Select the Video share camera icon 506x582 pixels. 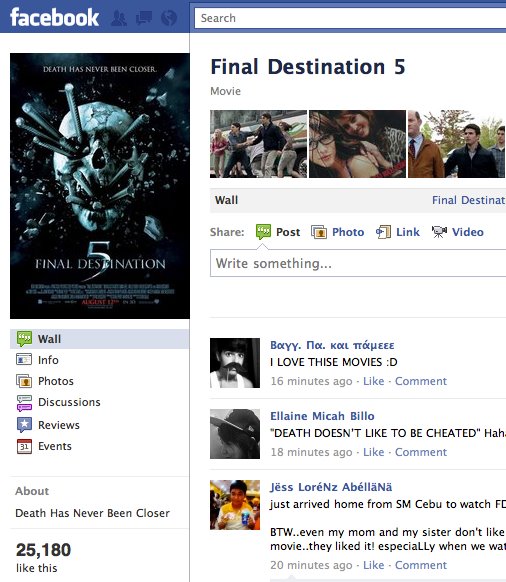[x=439, y=232]
